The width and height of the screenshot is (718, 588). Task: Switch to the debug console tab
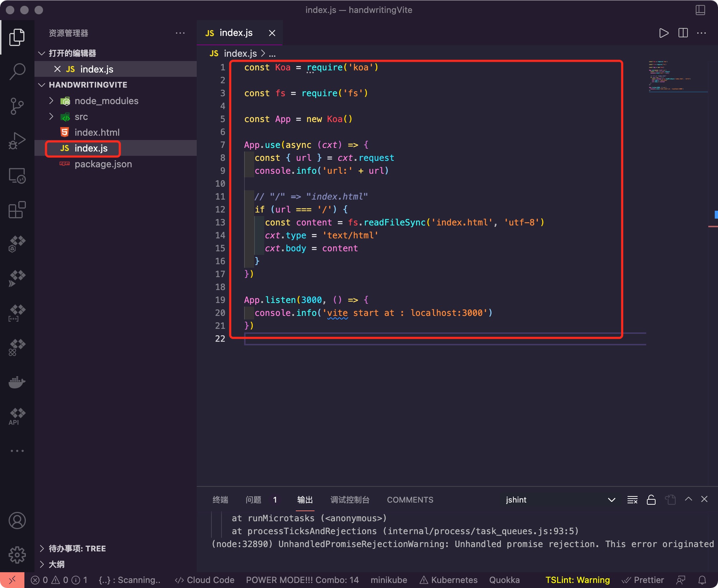[350, 500]
